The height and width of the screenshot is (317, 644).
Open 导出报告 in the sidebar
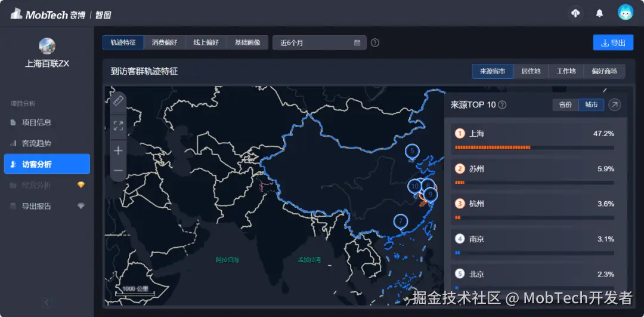point(47,206)
